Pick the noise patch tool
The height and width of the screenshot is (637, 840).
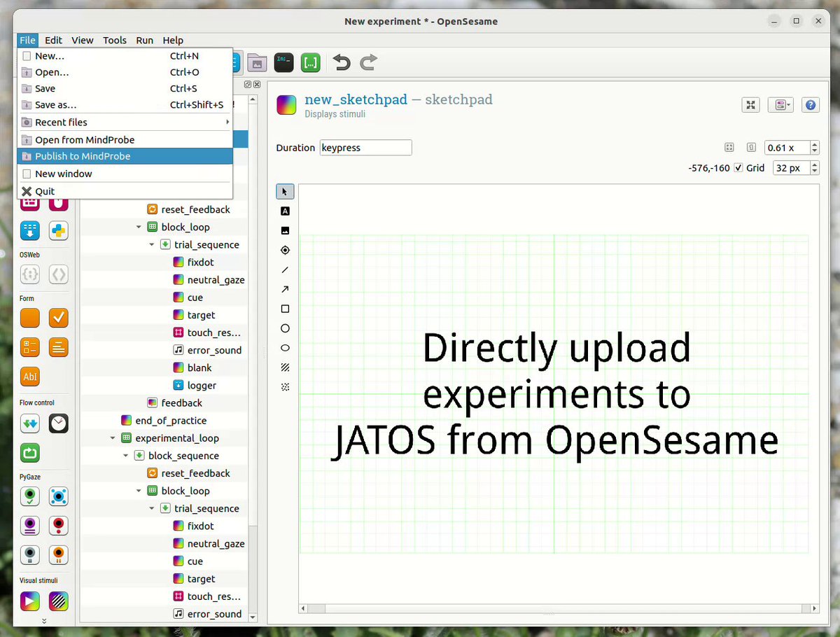(x=285, y=386)
